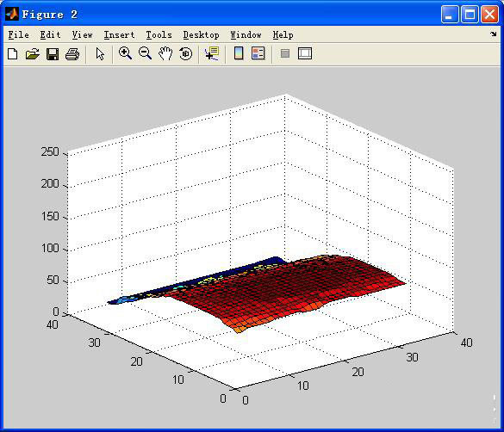This screenshot has width=504, height=432.
Task: Close the Figure 2 window
Action: pos(489,15)
